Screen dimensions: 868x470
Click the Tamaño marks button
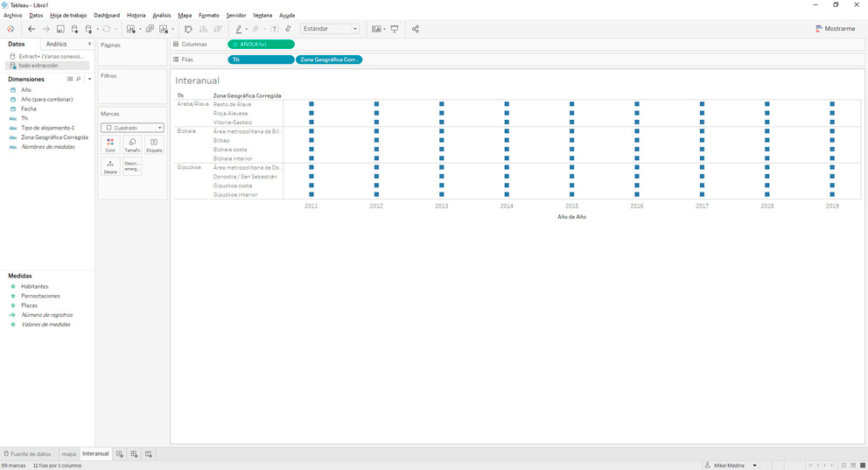(132, 144)
